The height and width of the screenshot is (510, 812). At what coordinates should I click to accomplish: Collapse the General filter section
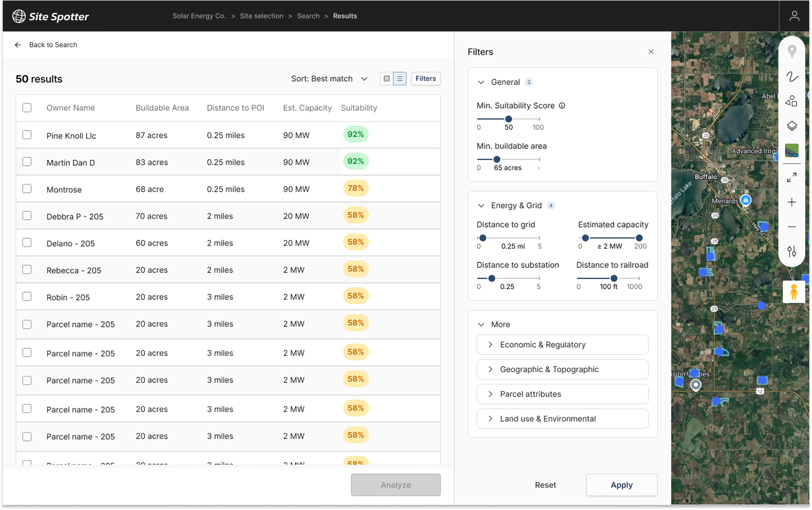[480, 82]
